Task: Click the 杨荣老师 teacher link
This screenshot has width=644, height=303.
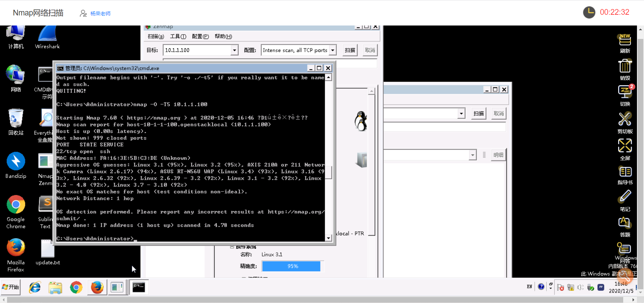Action: (x=100, y=13)
